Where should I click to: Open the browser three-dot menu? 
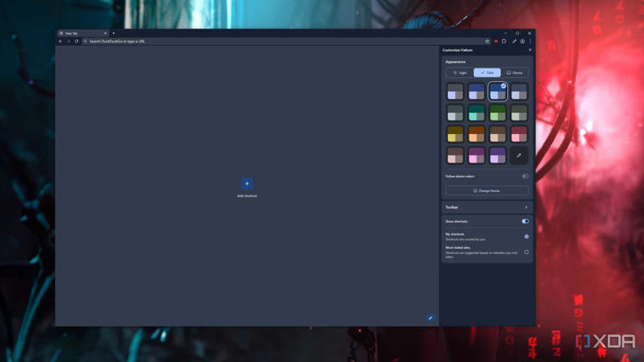(x=530, y=41)
